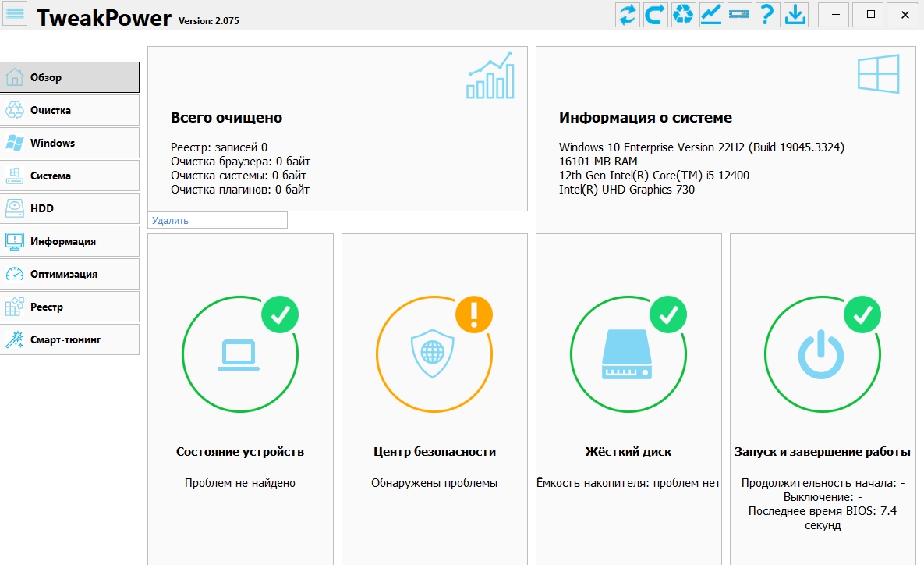Screen dimensions: 924x565
Task: Click the Реестр blocks sidebar icon
Action: click(14, 307)
